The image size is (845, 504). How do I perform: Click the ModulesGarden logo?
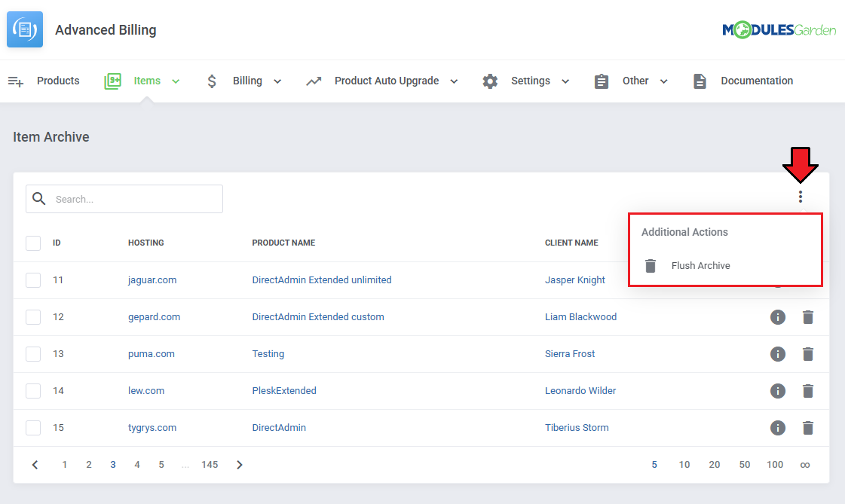click(779, 30)
